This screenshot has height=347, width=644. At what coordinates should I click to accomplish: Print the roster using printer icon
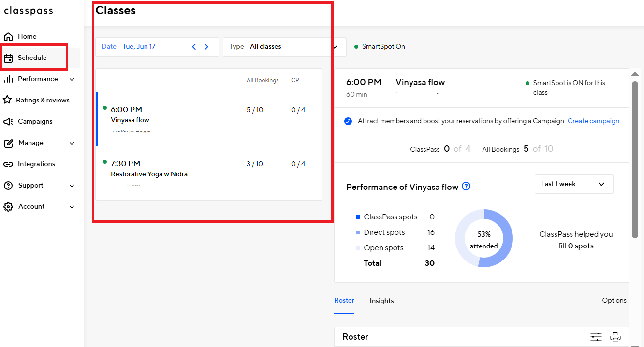click(x=615, y=337)
